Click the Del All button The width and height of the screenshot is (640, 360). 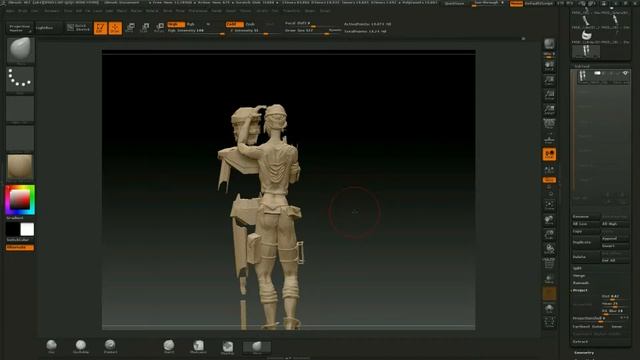tap(615, 260)
